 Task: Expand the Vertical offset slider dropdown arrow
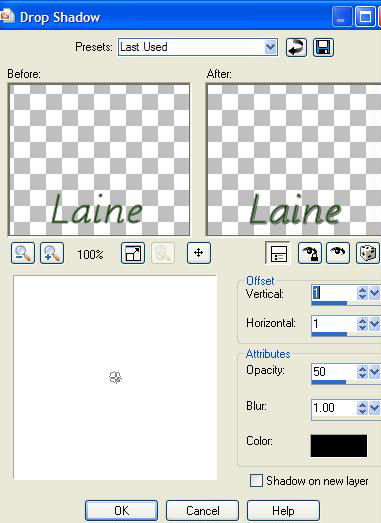[374, 293]
